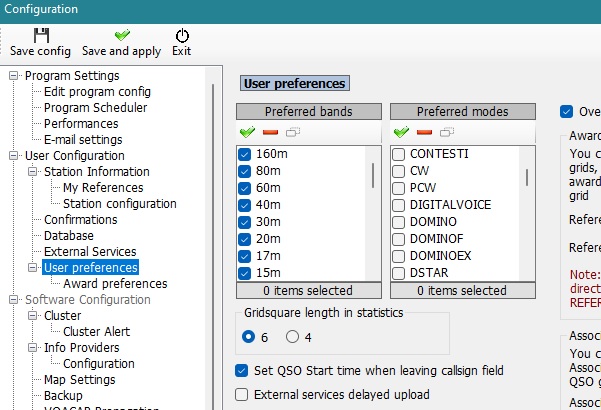Uncheck the 17m band checkbox
The width and height of the screenshot is (601, 410).
[245, 256]
